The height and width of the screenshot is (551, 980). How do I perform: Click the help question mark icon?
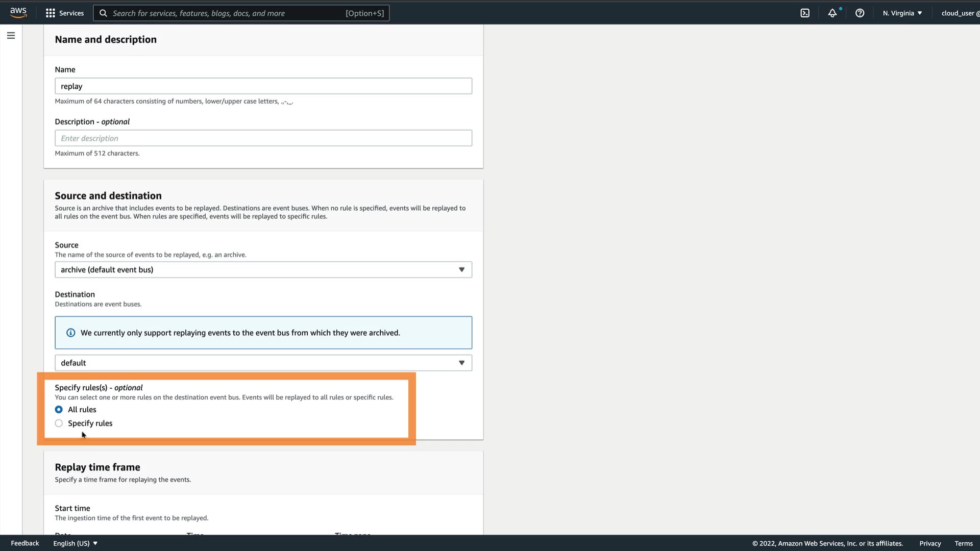point(860,13)
